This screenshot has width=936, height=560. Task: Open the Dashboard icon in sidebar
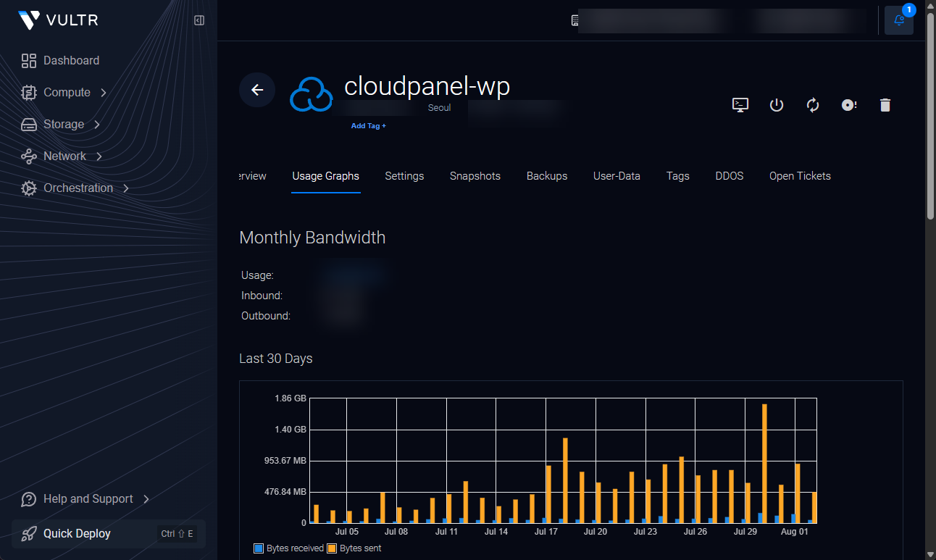pos(29,61)
